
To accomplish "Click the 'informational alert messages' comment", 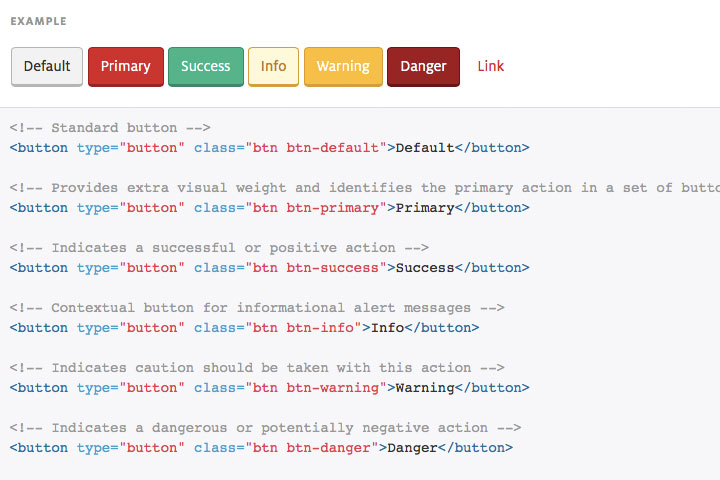I will point(257,308).
